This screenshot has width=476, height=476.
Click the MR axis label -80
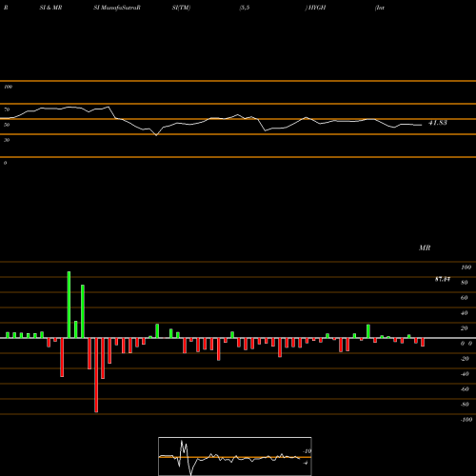coord(465,405)
